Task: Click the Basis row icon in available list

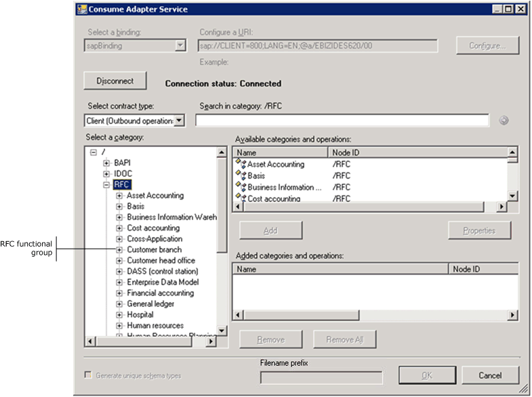Action: (241, 175)
